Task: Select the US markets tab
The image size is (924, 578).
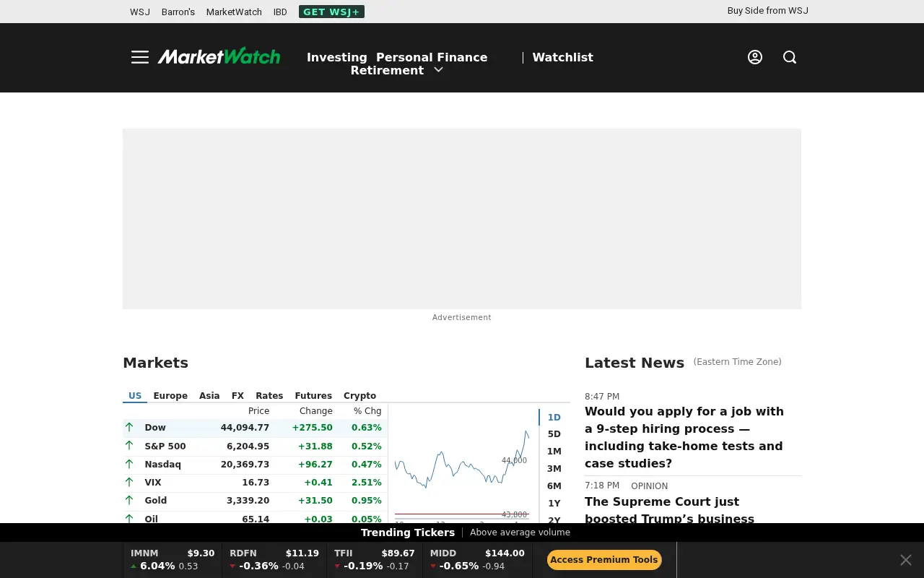Action: 135,396
